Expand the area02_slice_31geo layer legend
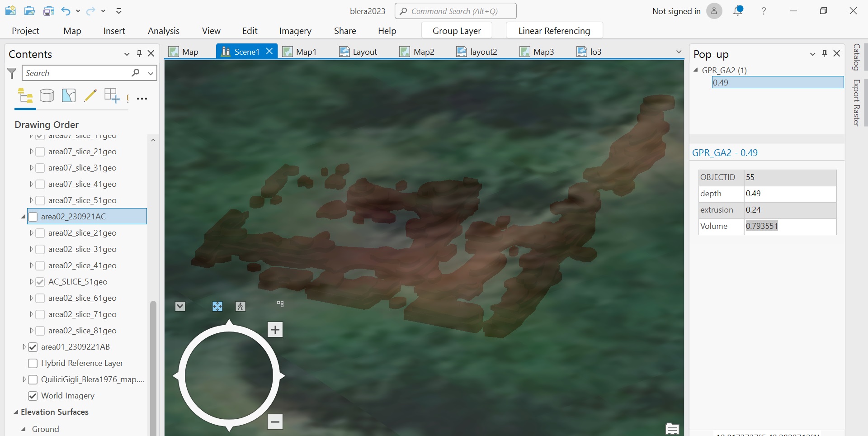The image size is (868, 436). pyautogui.click(x=31, y=249)
